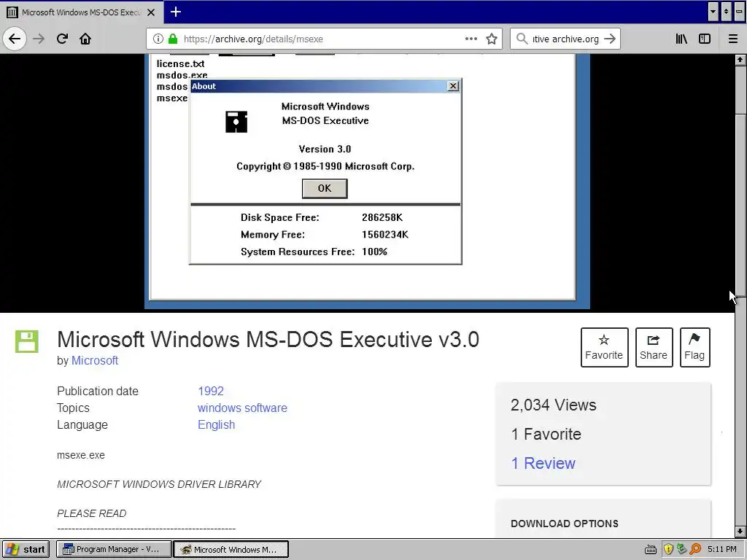Toggle the sidebar view icon

click(x=705, y=39)
